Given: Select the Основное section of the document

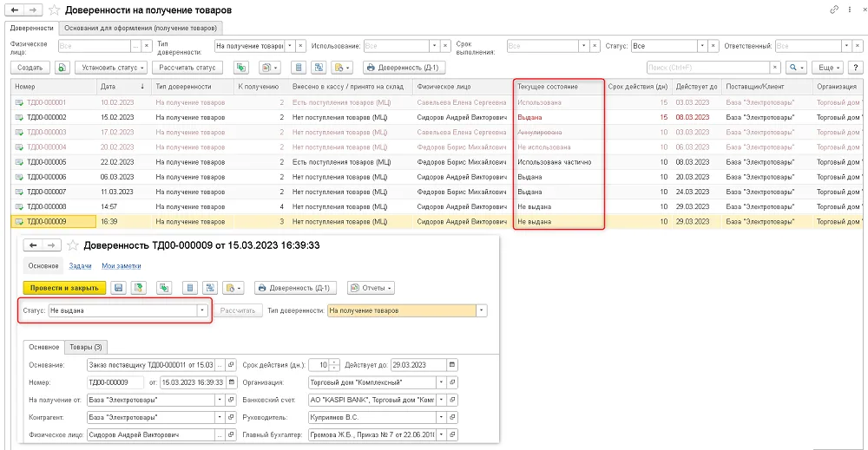Looking at the screenshot, I should tap(43, 266).
